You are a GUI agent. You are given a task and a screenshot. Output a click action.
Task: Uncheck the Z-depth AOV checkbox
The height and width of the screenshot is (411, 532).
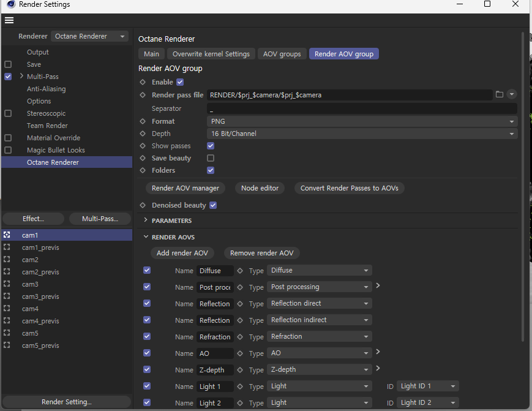point(147,369)
